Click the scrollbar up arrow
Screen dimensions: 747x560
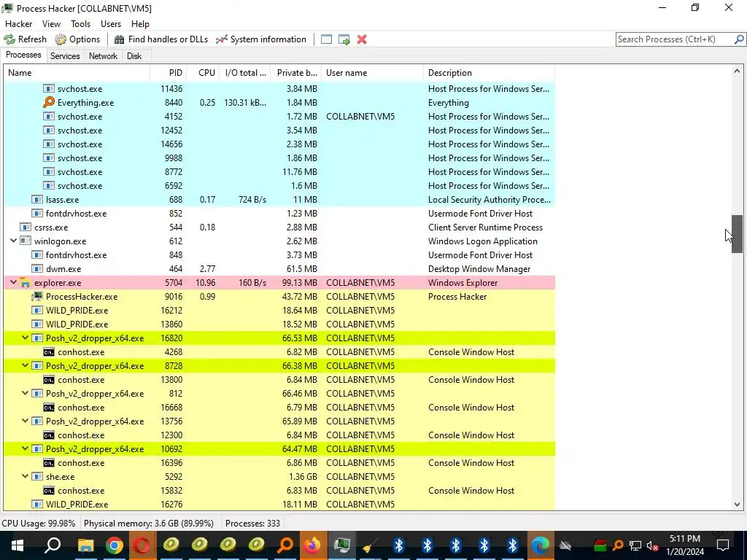737,71
